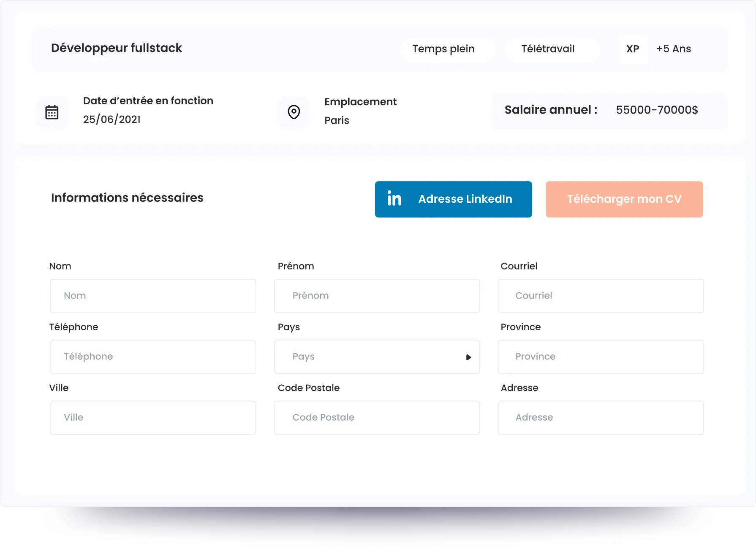Click the Emplacement label
The width and height of the screenshot is (756, 549).
[x=361, y=102]
